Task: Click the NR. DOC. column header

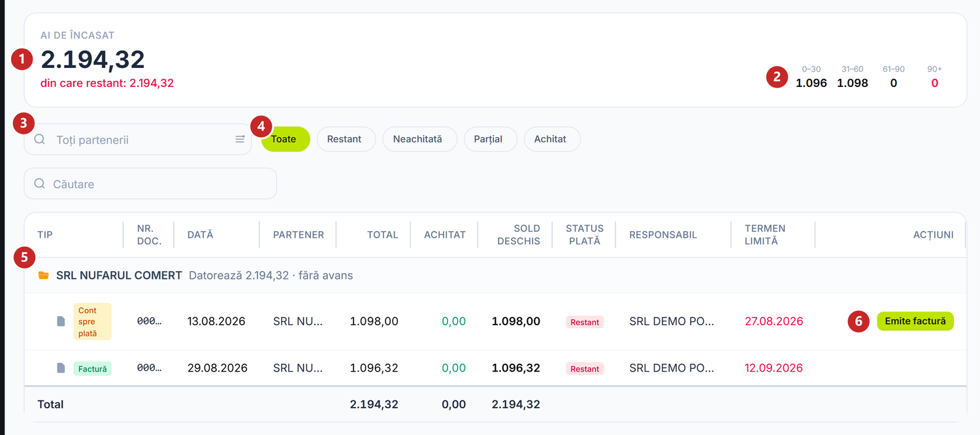Action: click(149, 234)
